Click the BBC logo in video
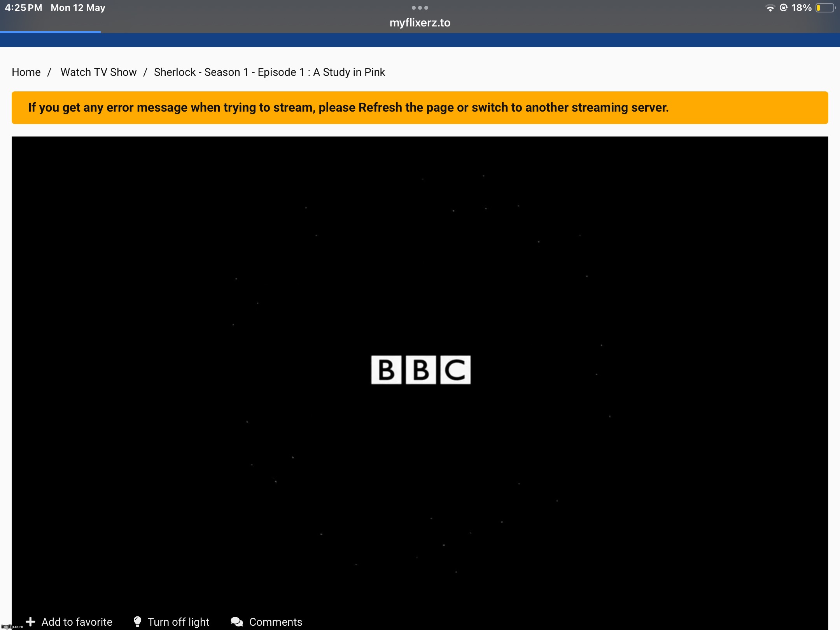Image resolution: width=840 pixels, height=630 pixels. click(421, 369)
